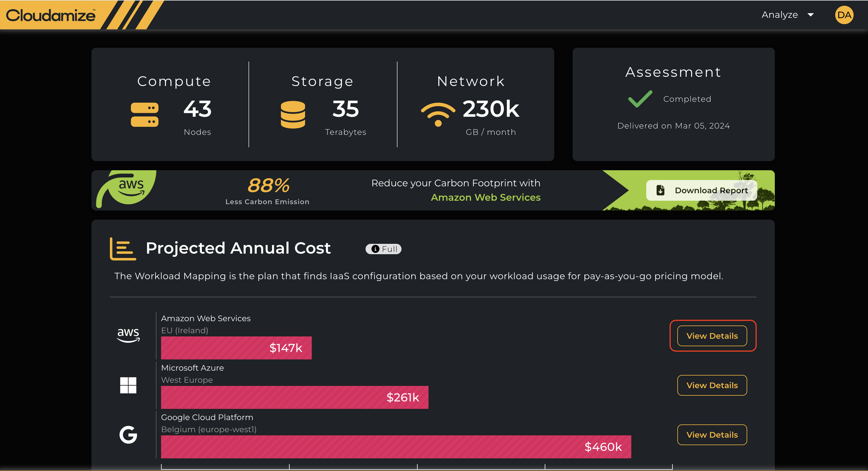
Task: Open the DA user avatar menu
Action: point(844,15)
